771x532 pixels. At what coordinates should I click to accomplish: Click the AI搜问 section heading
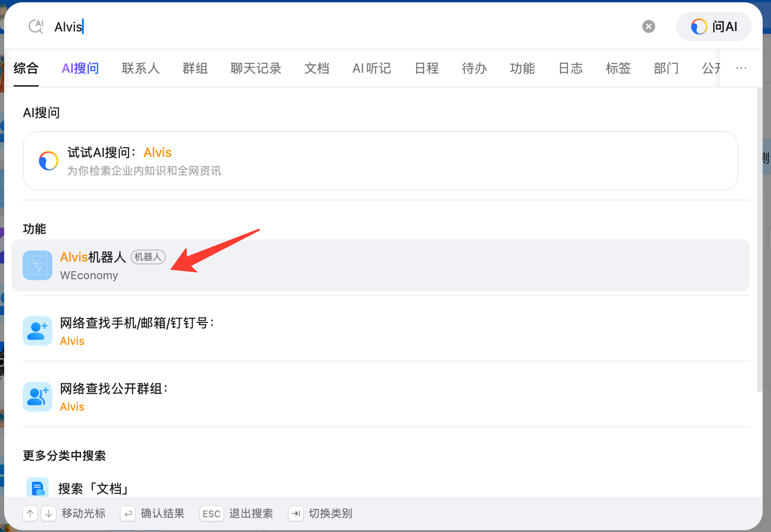point(42,113)
